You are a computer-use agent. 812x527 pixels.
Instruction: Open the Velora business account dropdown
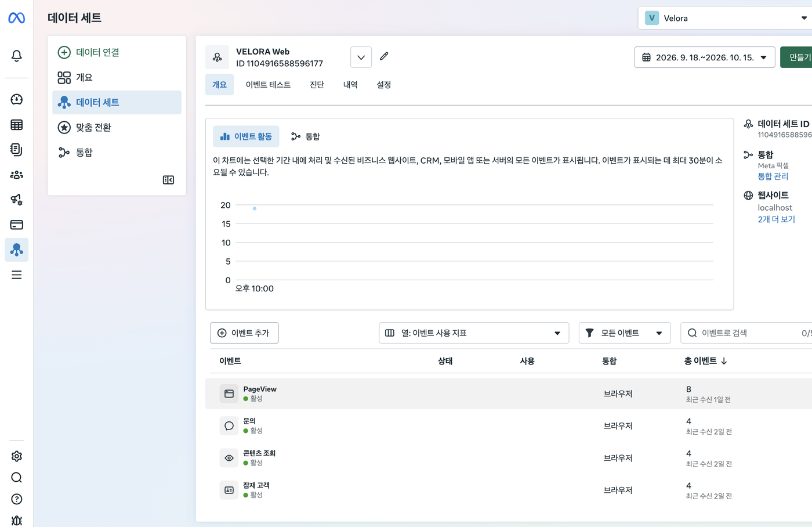(725, 18)
